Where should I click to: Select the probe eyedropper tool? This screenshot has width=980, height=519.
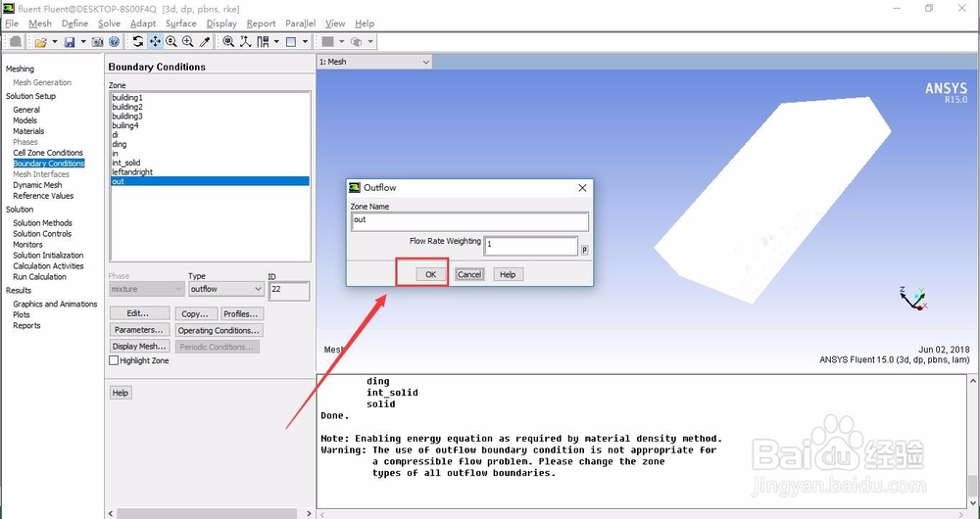205,42
